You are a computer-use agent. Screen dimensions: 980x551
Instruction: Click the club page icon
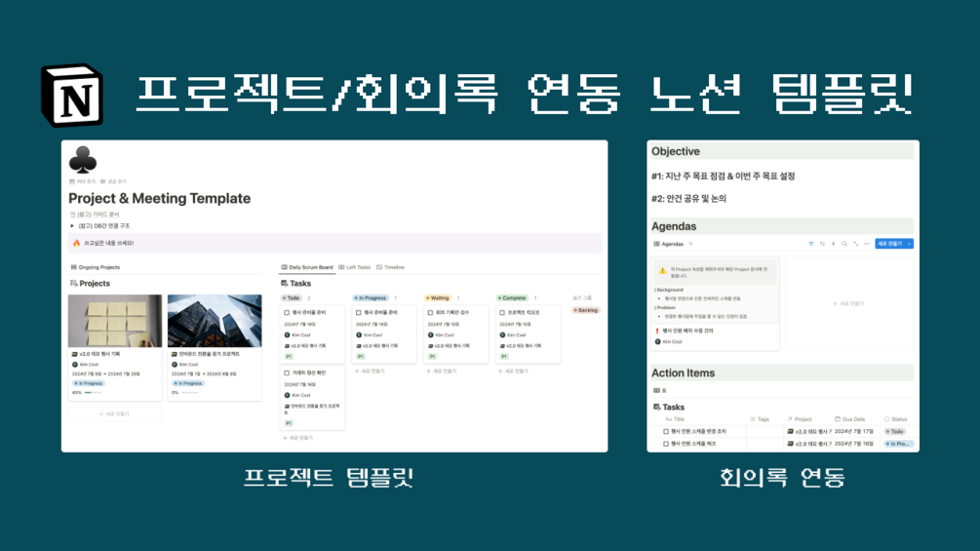coord(83,160)
